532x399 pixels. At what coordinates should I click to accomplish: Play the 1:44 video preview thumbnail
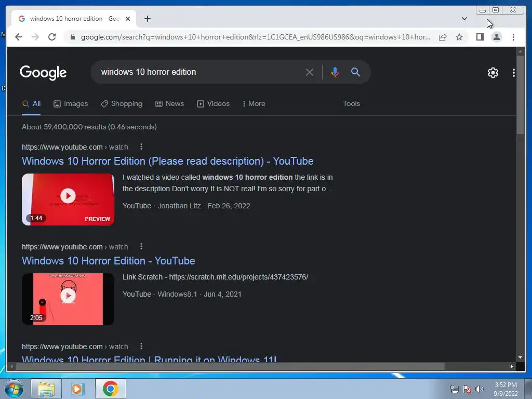click(68, 199)
